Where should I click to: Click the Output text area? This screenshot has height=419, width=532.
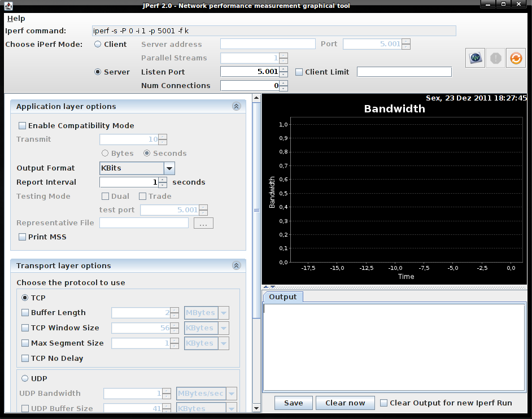point(394,347)
